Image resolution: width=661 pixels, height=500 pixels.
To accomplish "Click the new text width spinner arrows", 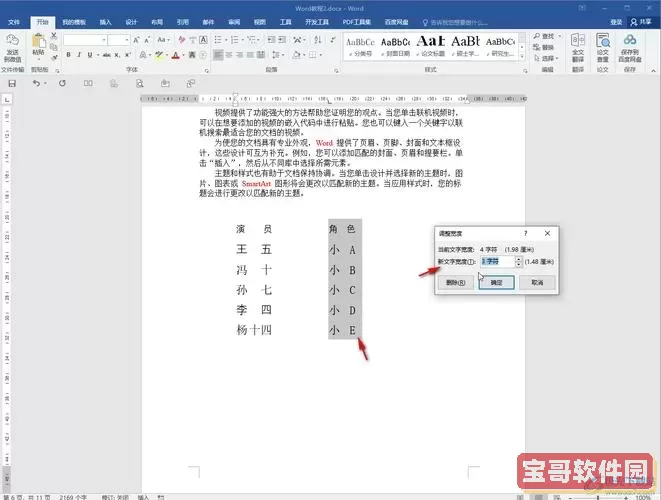I will [519, 262].
